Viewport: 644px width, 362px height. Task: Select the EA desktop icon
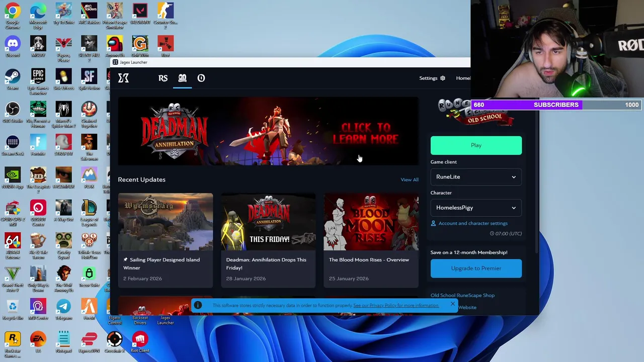point(38,342)
